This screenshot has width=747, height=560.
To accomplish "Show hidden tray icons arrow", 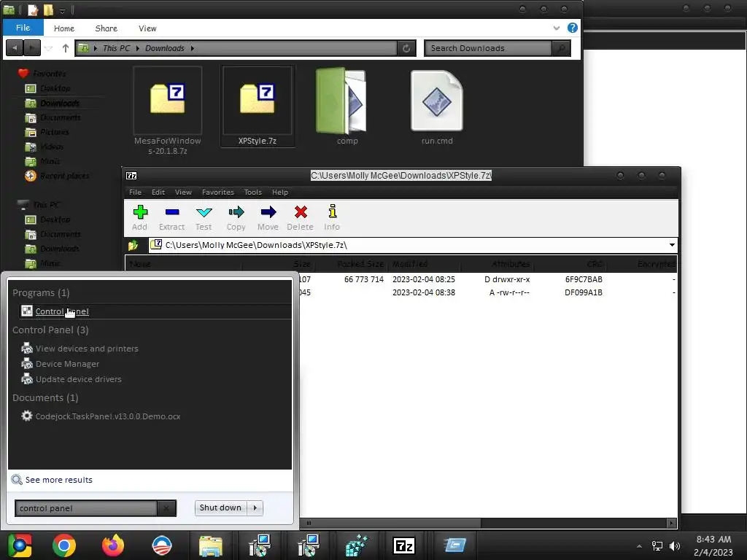I will [639, 546].
